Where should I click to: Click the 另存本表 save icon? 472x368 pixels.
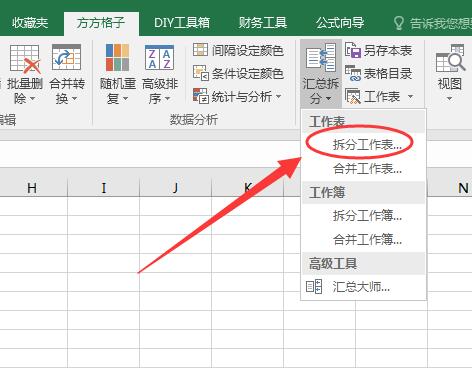click(x=353, y=50)
